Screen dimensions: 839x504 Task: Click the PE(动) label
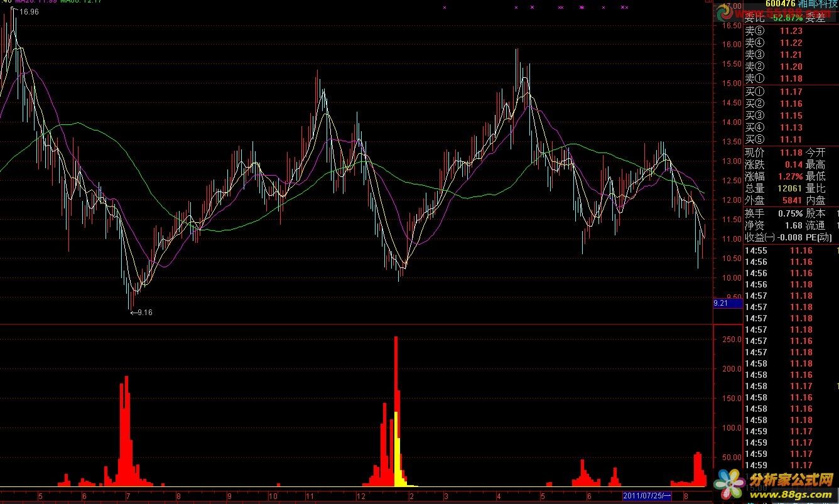pos(818,237)
